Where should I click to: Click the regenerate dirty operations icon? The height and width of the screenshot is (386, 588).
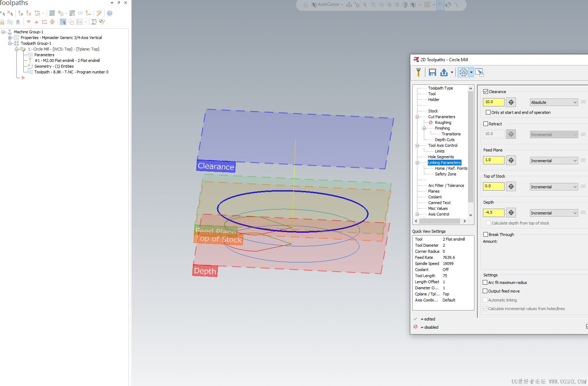tap(29, 13)
